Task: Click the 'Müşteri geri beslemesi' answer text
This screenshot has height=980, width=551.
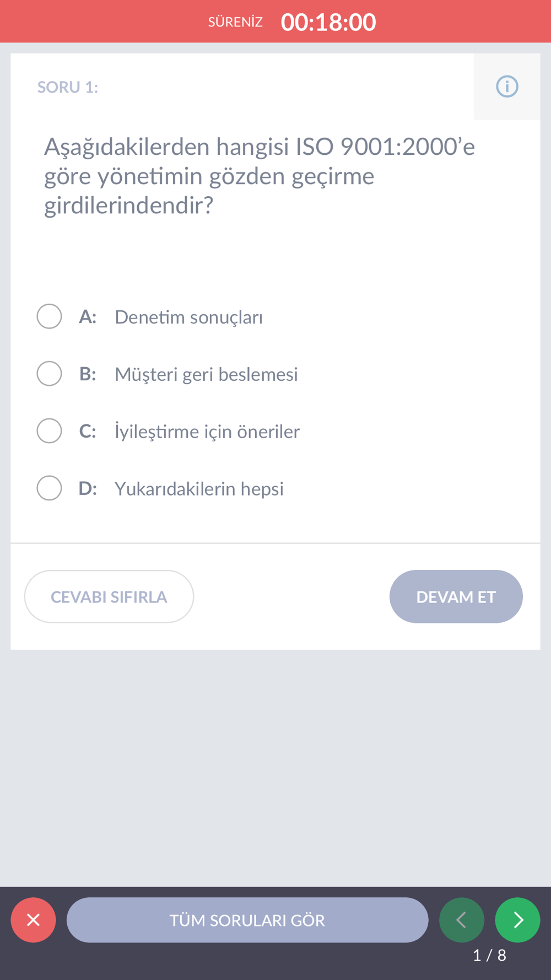Action: coord(206,374)
